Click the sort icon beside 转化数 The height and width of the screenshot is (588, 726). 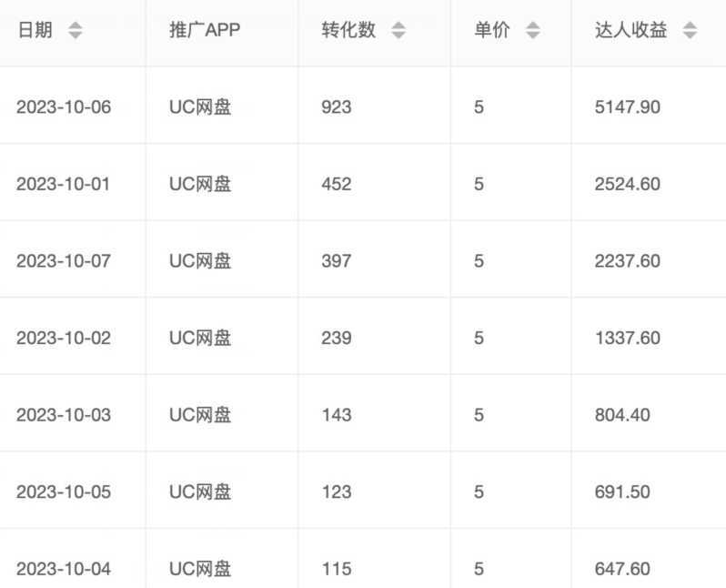[398, 31]
